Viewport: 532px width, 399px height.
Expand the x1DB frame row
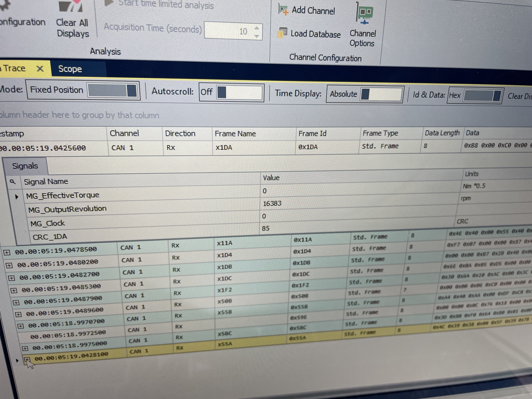coord(11,278)
